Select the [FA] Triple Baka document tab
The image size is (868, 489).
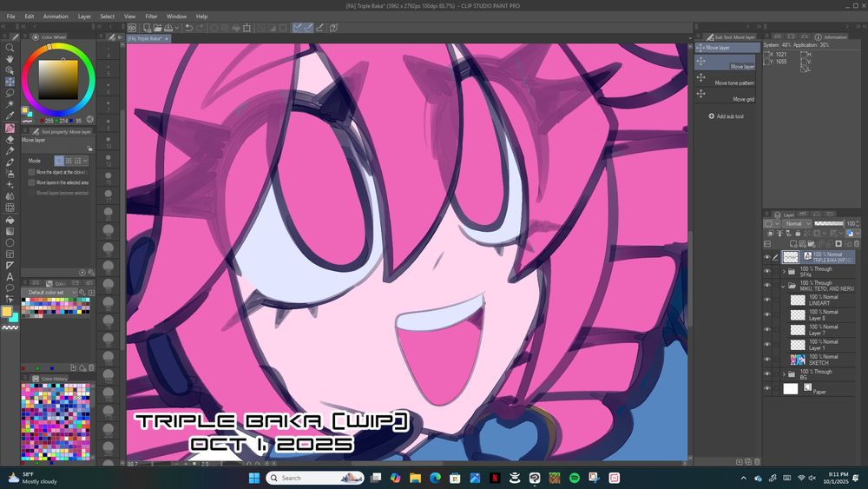pos(148,39)
